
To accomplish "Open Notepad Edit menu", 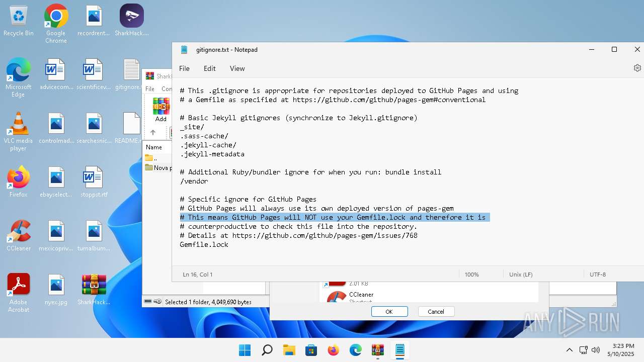I will [x=210, y=68].
